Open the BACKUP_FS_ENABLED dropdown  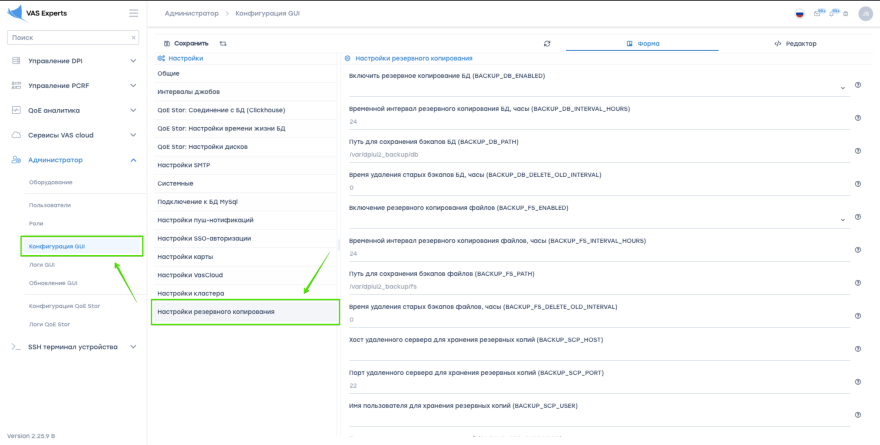coord(843,220)
